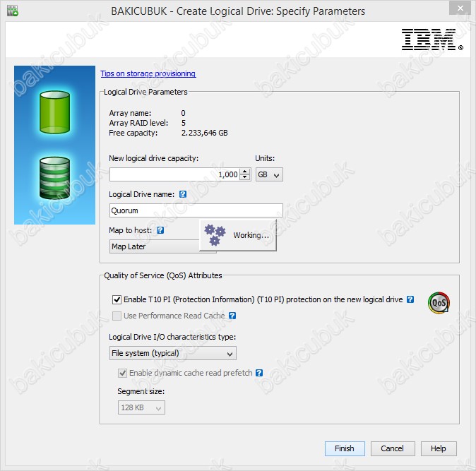The width and height of the screenshot is (476, 471).
Task: Increase capacity with the up spinner arrow
Action: 245,172
